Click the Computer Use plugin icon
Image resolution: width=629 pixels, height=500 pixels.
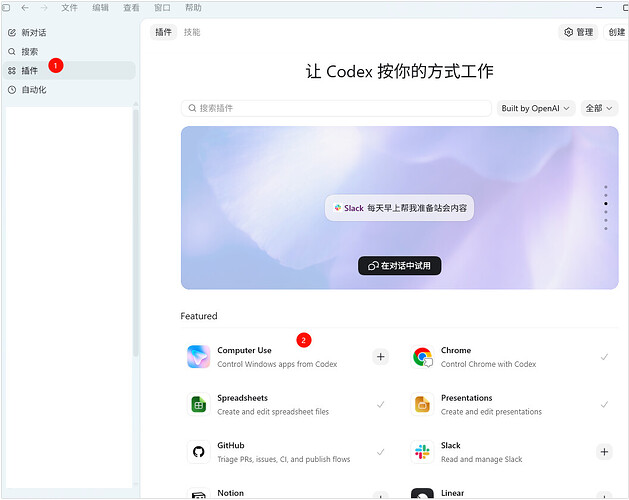pos(199,357)
